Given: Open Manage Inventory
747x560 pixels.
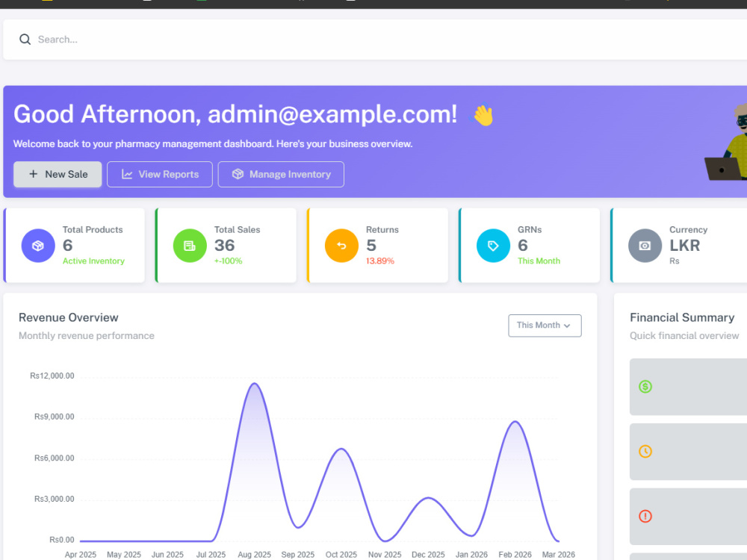Looking at the screenshot, I should click(281, 174).
